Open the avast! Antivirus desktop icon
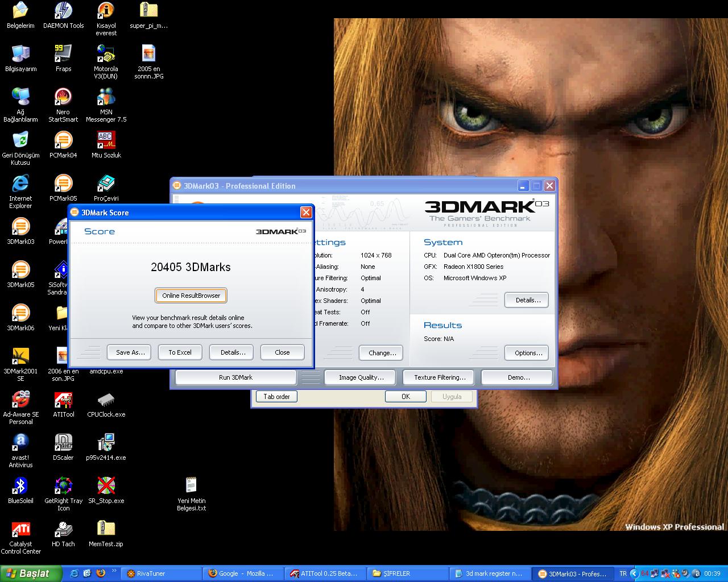This screenshot has width=728, height=582. tap(20, 451)
